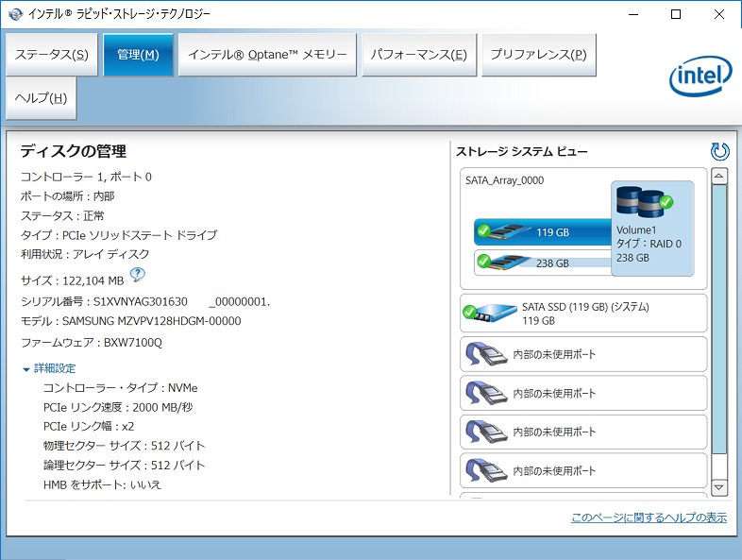
Task: Click the ストレージ システム ビュー heading
Action: click(521, 151)
